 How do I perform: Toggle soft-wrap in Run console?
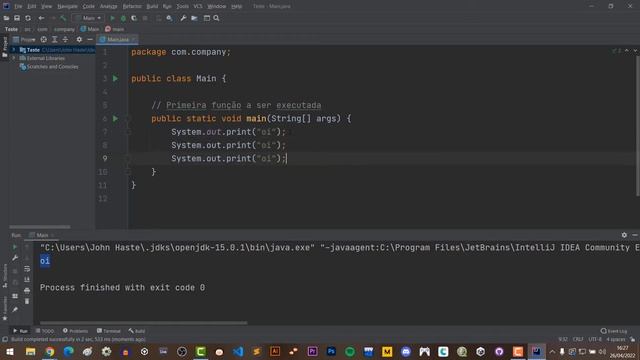27,269
